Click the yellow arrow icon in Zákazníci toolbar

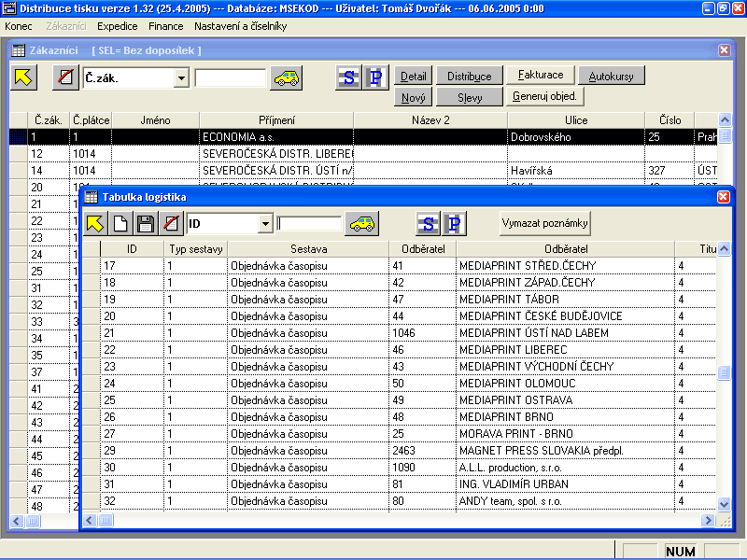click(x=24, y=78)
